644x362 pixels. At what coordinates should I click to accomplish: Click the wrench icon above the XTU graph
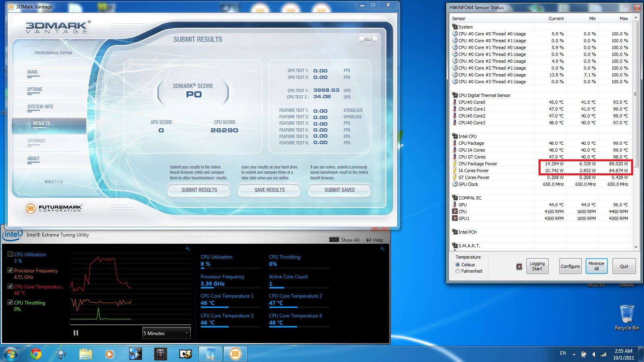pos(188,249)
